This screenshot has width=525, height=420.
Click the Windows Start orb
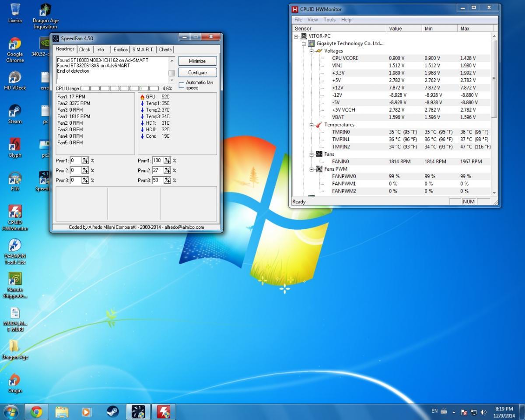coord(10,412)
